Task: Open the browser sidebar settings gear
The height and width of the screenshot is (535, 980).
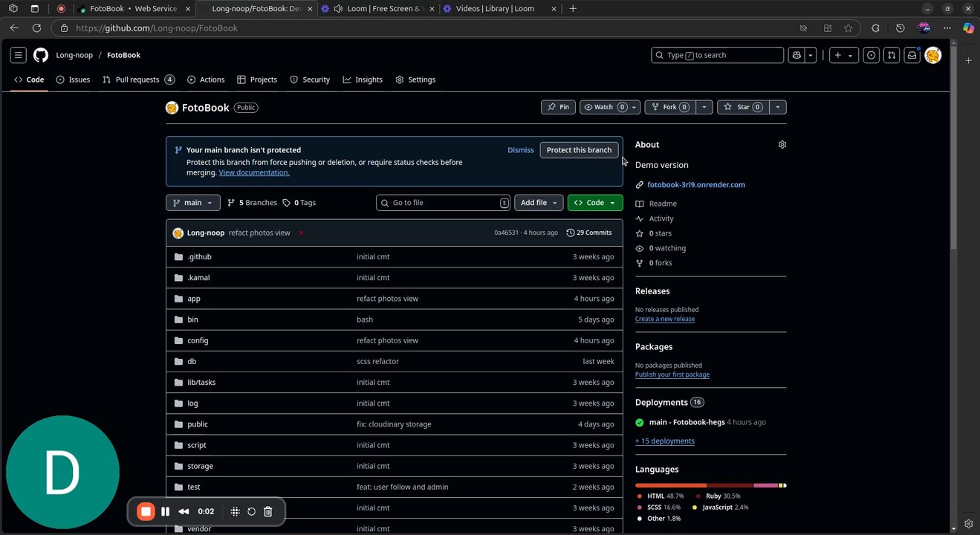Action: click(x=969, y=524)
